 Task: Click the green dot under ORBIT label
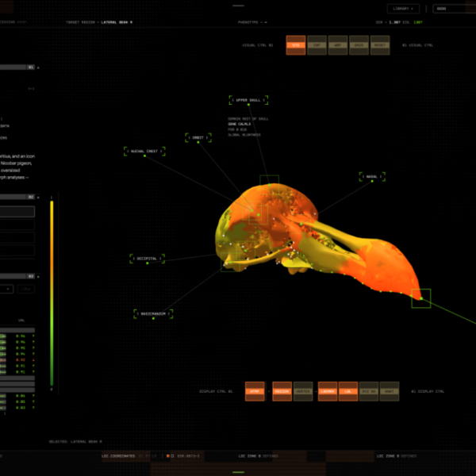click(x=198, y=142)
